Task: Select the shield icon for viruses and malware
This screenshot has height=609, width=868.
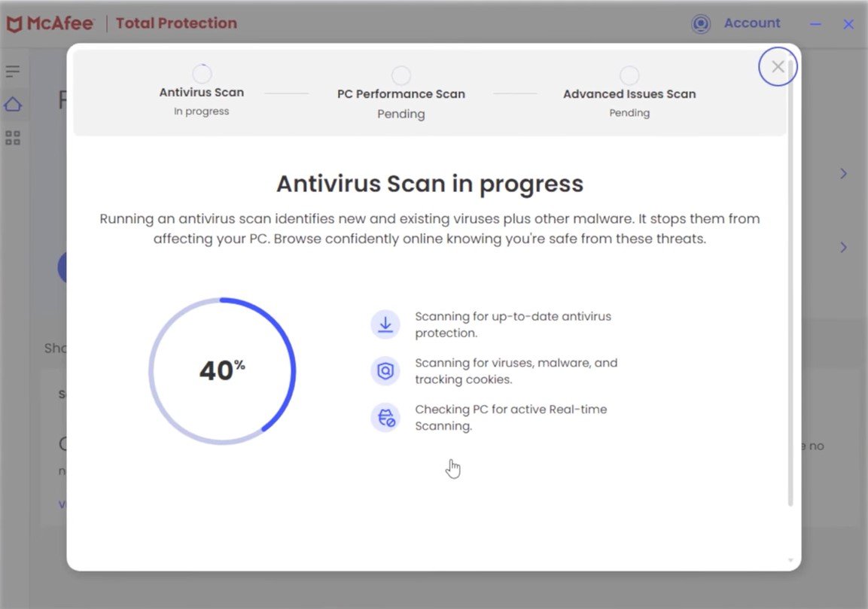Action: click(x=385, y=371)
